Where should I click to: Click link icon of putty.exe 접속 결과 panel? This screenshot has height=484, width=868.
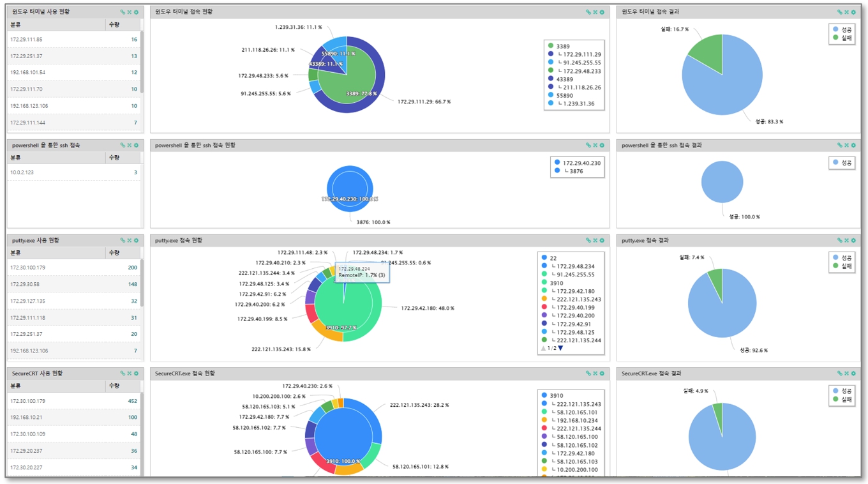[x=840, y=241]
